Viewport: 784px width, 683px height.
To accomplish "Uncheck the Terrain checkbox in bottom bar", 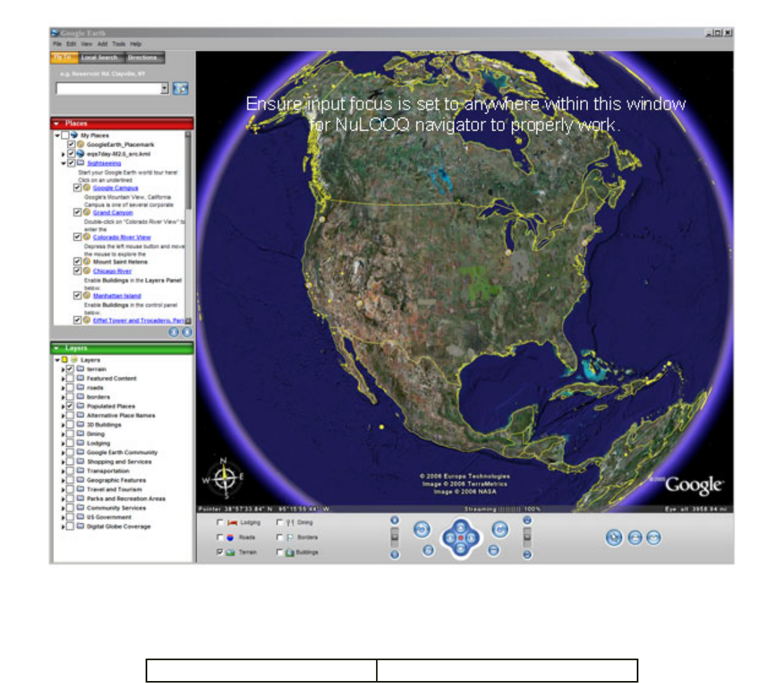I will 220,552.
